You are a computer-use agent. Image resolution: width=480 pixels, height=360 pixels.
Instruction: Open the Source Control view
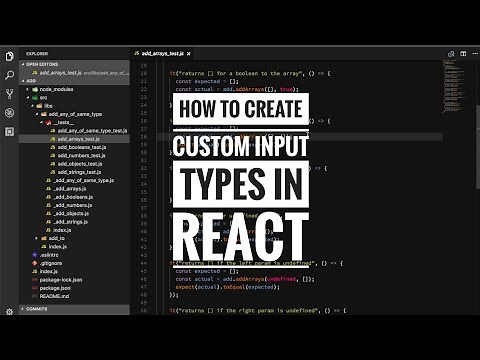(x=9, y=94)
